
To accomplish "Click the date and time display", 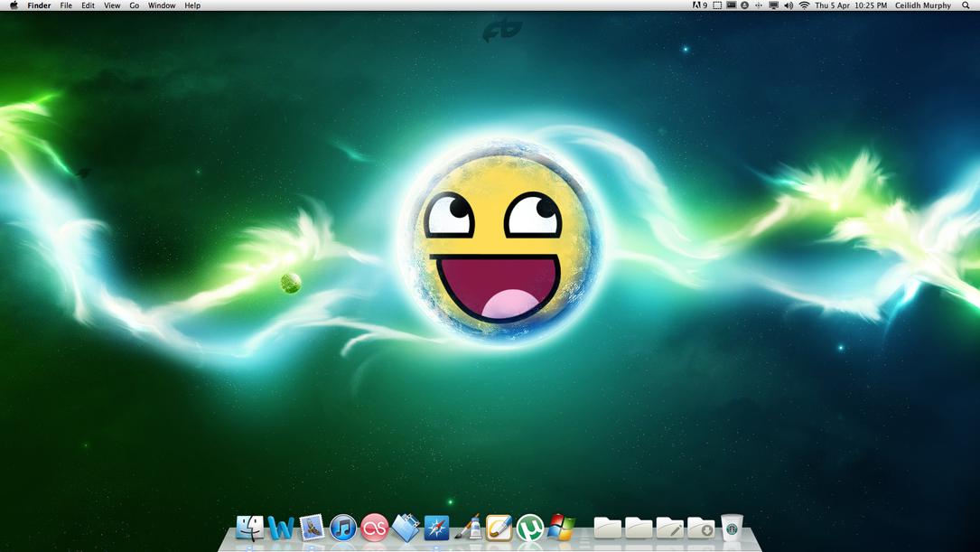I will click(x=851, y=5).
